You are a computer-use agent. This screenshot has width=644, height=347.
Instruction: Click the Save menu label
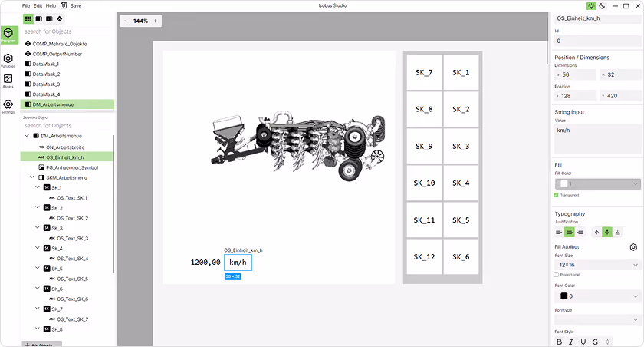pos(76,5)
